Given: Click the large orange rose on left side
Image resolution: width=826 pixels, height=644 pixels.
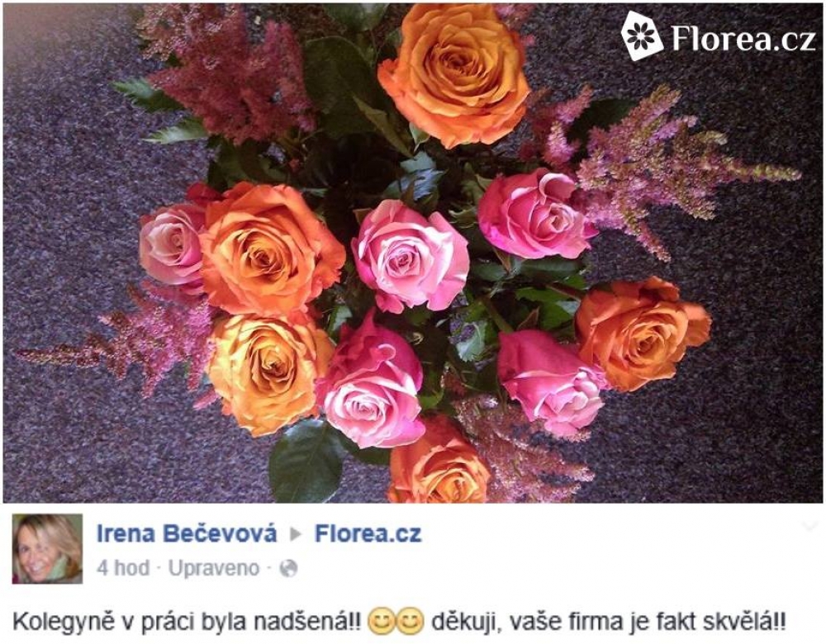Looking at the screenshot, I should coord(270,249).
